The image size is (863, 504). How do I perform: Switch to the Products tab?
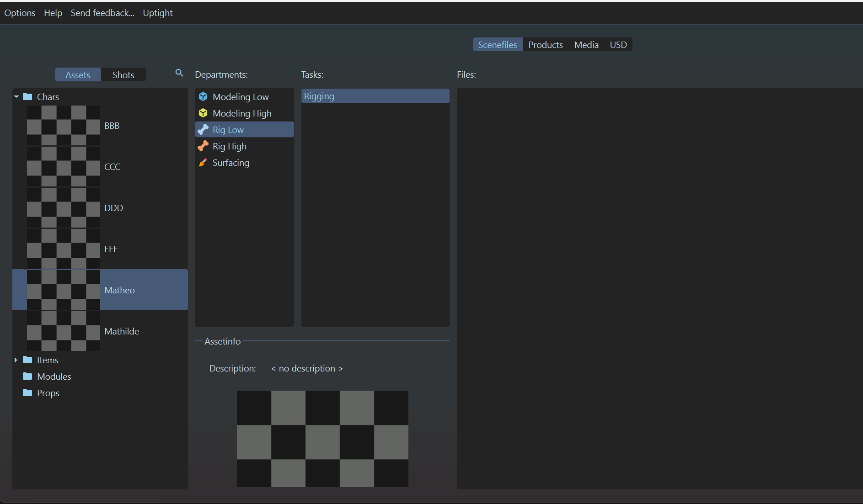click(545, 45)
